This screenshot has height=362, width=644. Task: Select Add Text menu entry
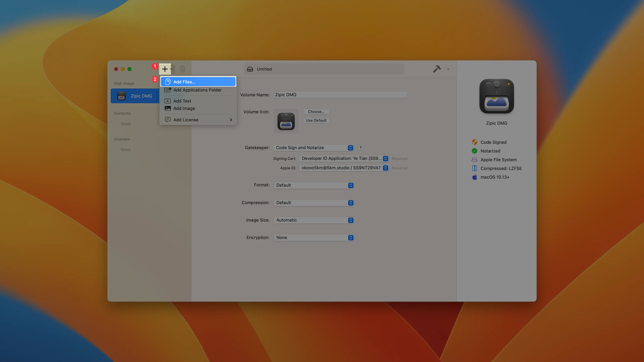(x=198, y=101)
